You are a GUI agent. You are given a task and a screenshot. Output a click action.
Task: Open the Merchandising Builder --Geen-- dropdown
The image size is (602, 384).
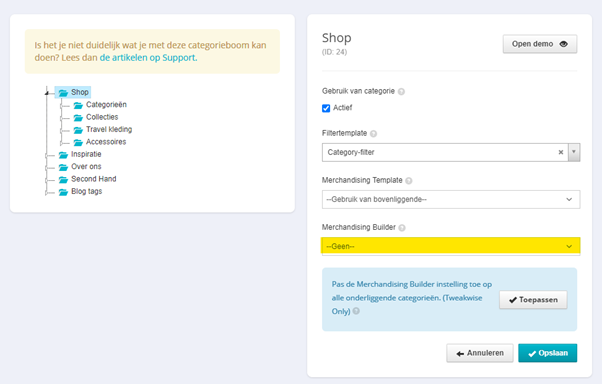pyautogui.click(x=451, y=246)
